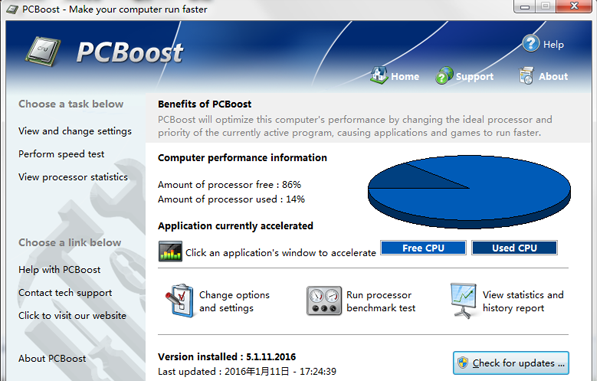The image size is (597, 381).
Task: Select Change options and settings text
Action: [x=234, y=301]
